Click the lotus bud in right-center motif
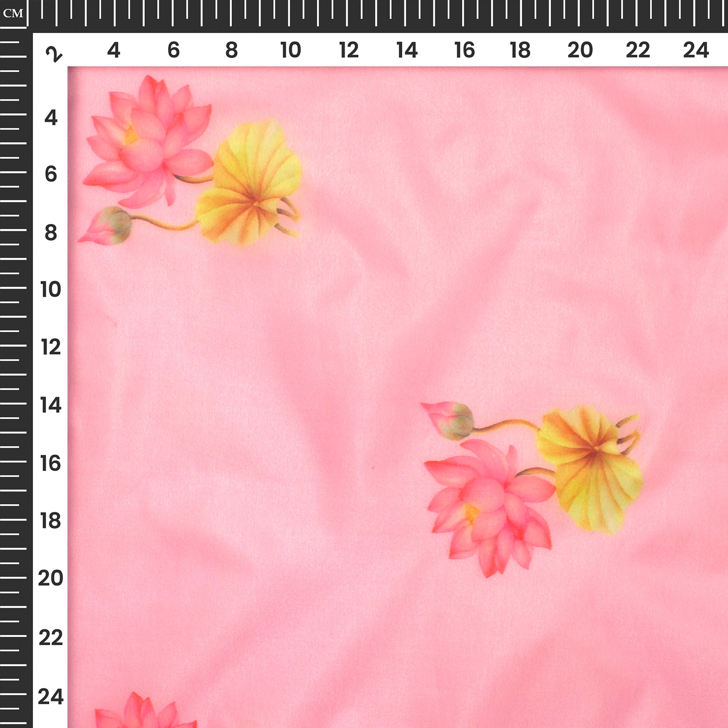The width and height of the screenshot is (728, 728). coord(450,420)
